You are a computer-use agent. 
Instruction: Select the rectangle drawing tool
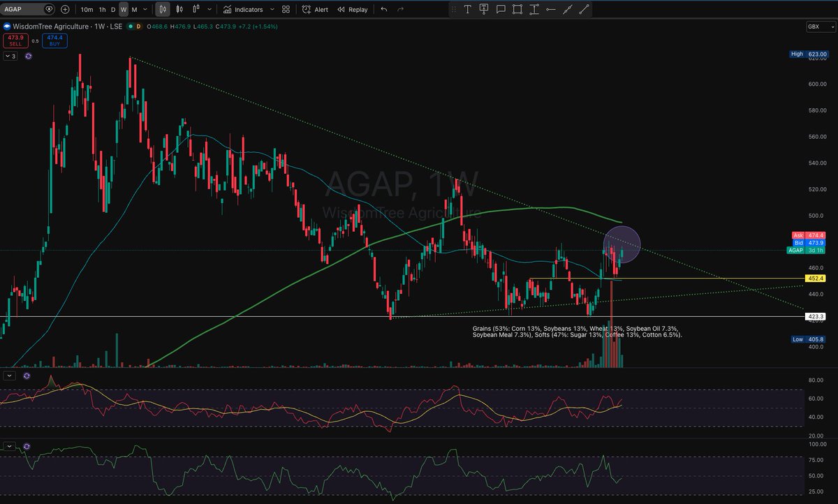(x=517, y=10)
